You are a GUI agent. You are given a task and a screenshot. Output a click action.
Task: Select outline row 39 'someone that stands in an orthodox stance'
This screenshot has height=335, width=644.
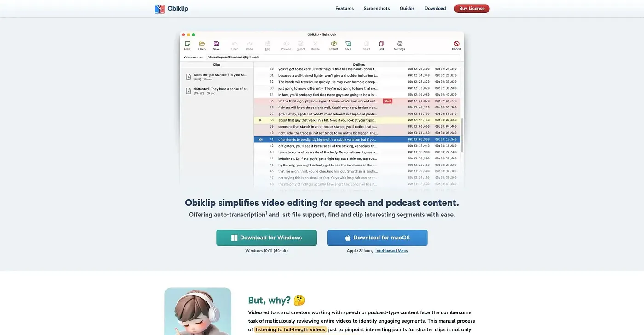358,126
